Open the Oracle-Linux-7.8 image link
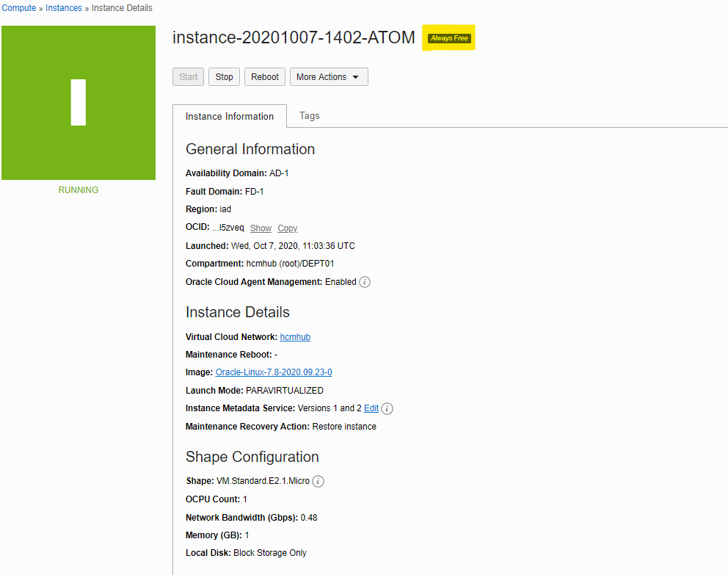The height and width of the screenshot is (575, 728). (274, 372)
